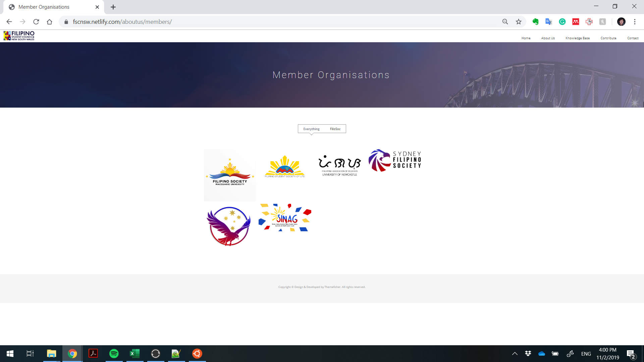Click the browser forward arrow
644x362 pixels.
[x=22, y=22]
